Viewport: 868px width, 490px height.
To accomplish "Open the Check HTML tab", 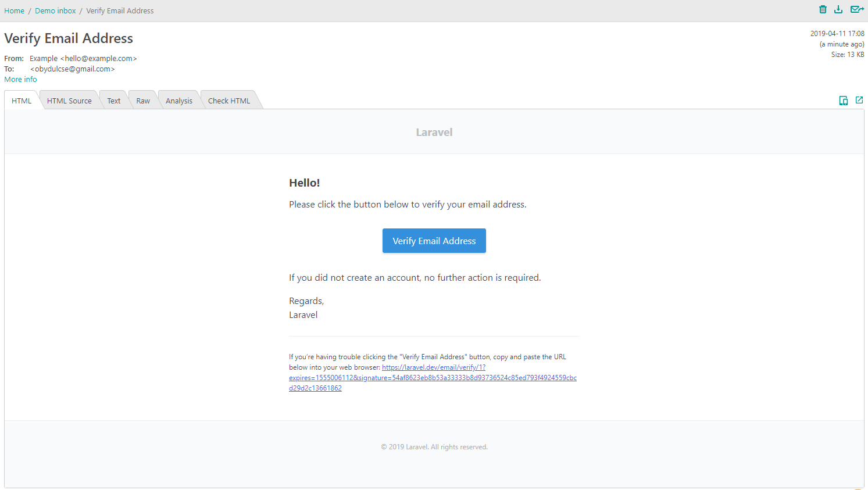I will (x=229, y=101).
